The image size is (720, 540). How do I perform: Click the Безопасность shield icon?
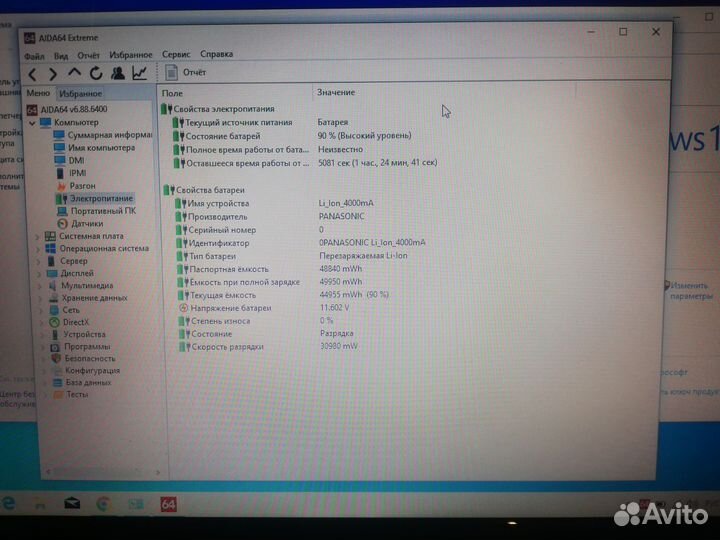click(x=56, y=359)
